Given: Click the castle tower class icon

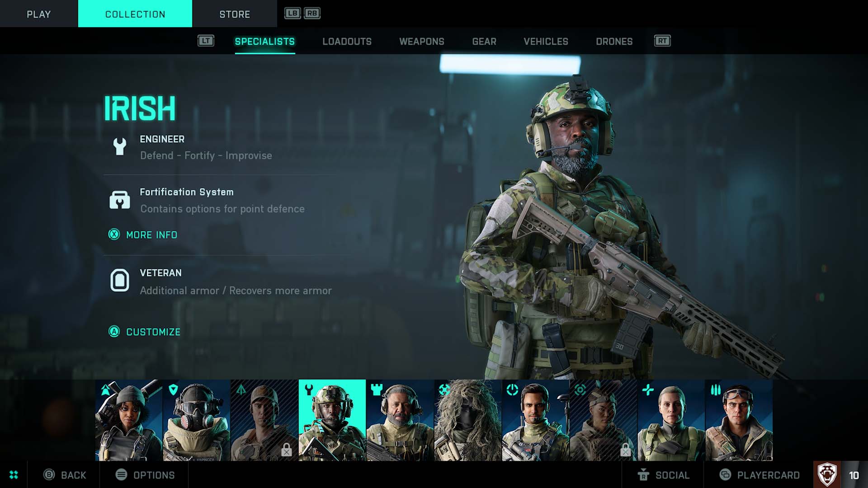Looking at the screenshot, I should (x=377, y=389).
